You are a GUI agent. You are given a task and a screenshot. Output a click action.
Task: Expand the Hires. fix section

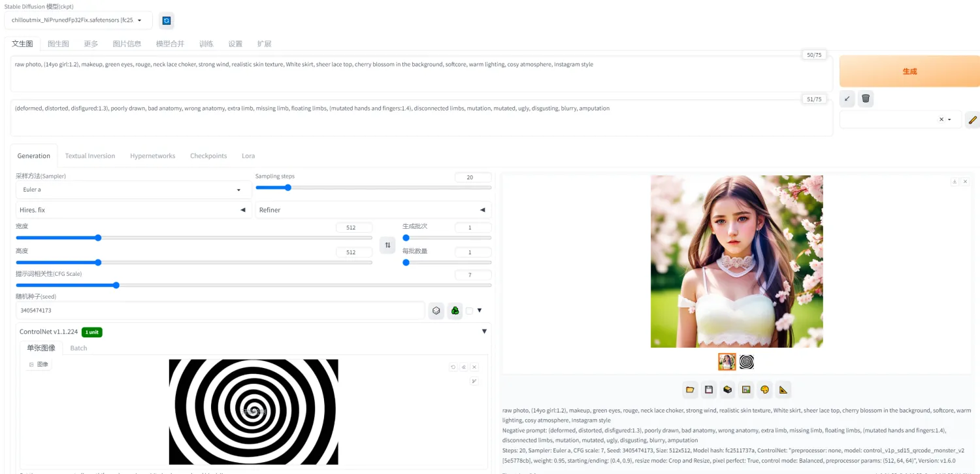click(133, 210)
